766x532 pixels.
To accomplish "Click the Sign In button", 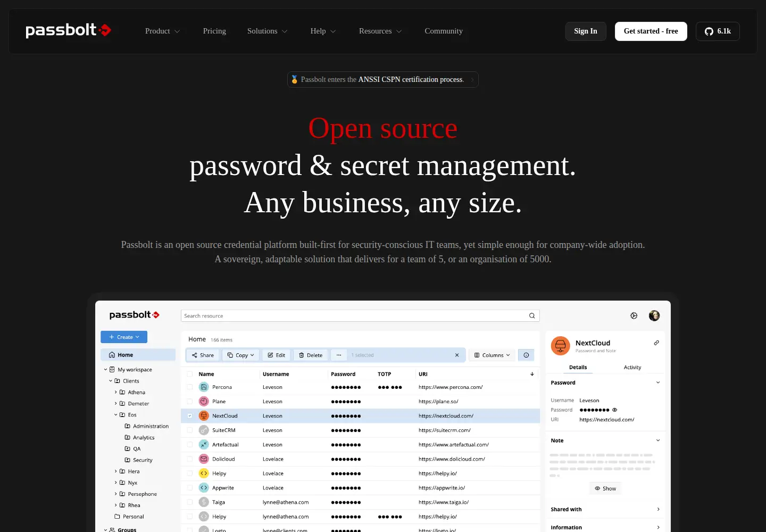I will coord(586,31).
